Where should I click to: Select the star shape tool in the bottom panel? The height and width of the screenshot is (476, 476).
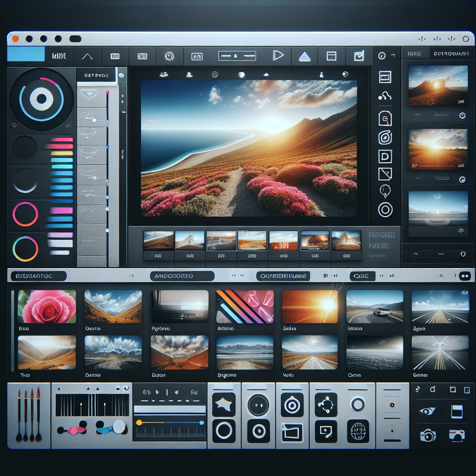pos(224,403)
